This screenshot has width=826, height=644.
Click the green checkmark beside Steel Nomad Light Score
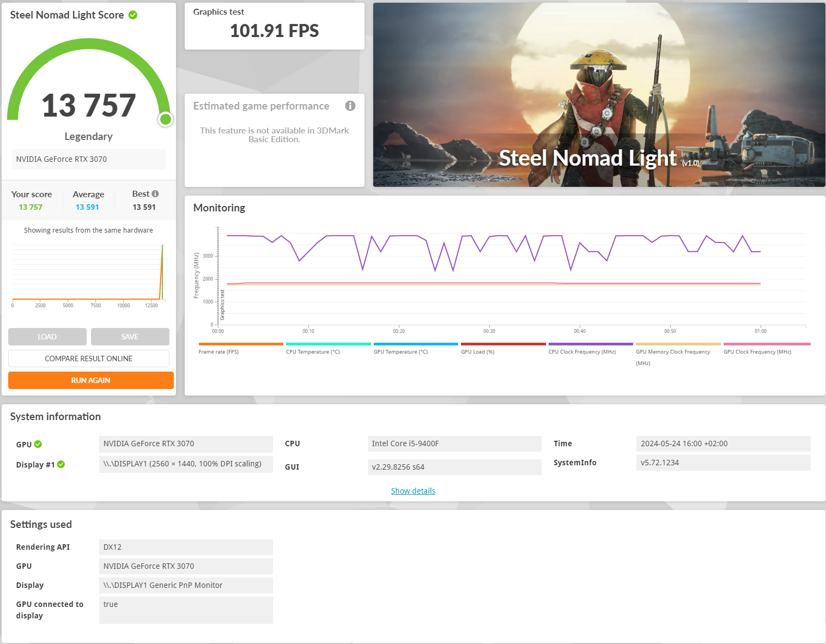(x=133, y=15)
